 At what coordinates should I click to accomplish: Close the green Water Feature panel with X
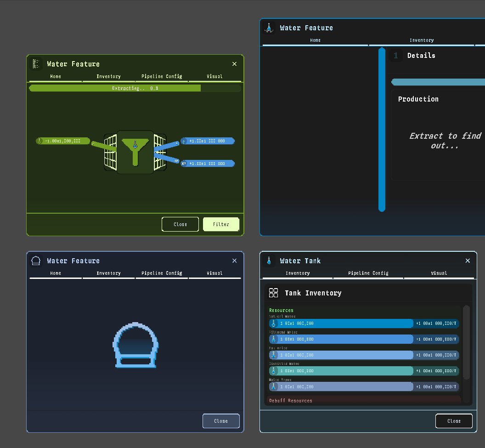click(234, 64)
